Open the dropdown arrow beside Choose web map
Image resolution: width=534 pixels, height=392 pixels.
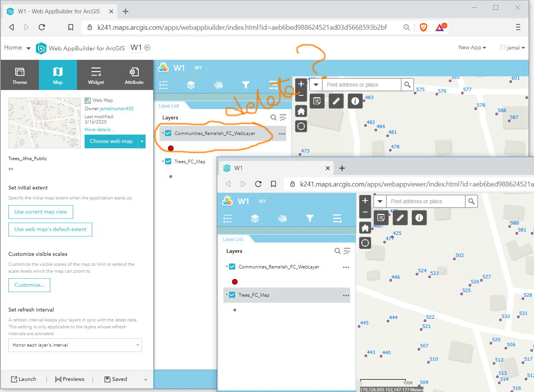tap(142, 141)
